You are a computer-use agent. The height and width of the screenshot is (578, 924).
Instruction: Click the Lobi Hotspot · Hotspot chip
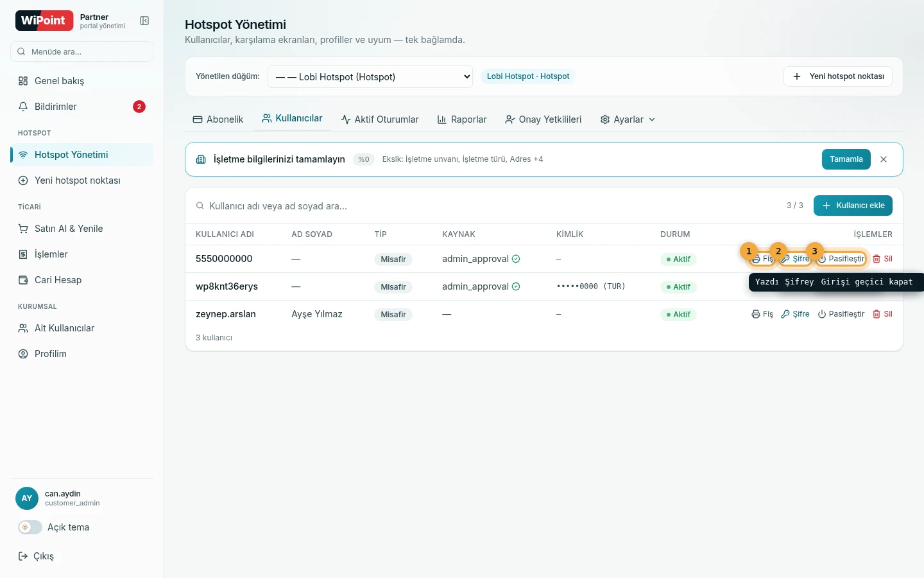click(528, 76)
